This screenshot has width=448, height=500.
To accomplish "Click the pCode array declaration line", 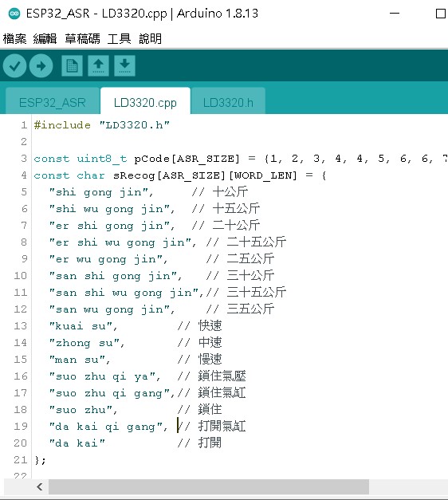I will coord(241,159).
